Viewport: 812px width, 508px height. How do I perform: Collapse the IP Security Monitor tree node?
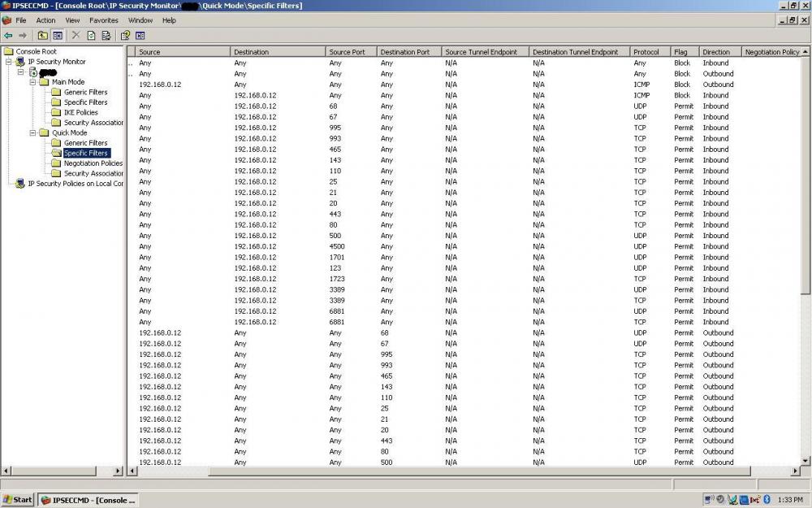pos(9,62)
